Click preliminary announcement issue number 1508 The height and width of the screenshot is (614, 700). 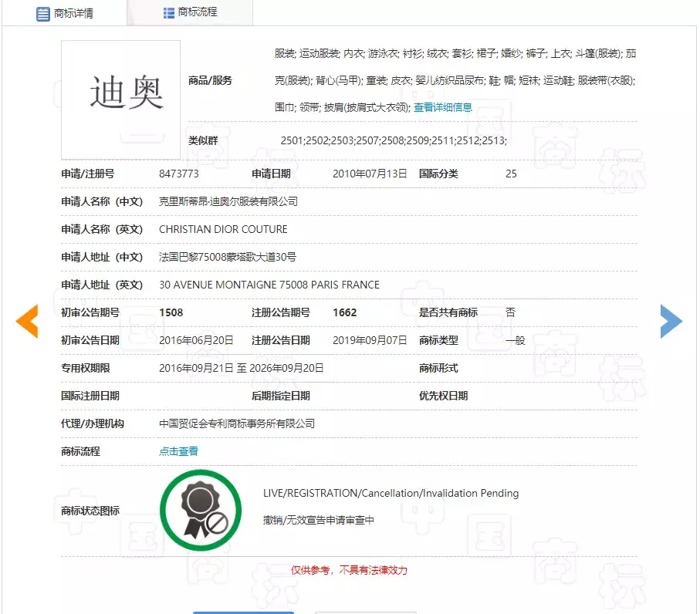click(x=171, y=312)
